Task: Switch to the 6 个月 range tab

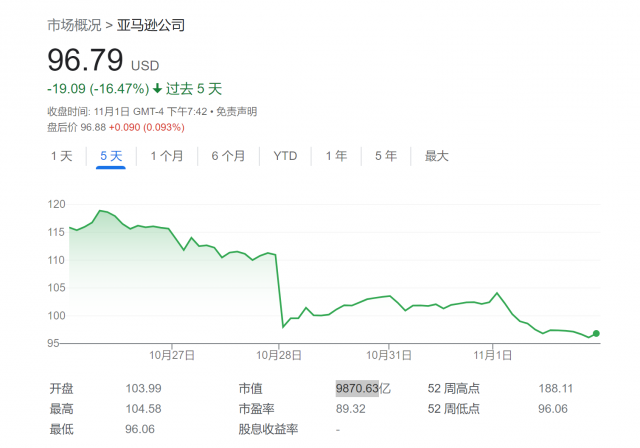Action: pos(228,156)
